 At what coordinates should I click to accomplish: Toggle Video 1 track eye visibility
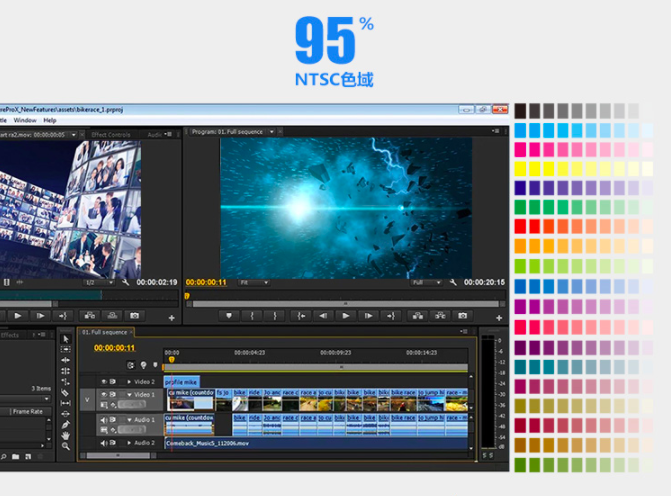[103, 395]
